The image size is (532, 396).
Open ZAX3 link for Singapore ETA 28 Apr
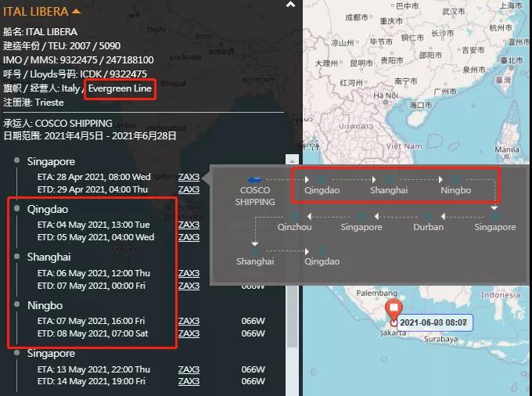point(189,177)
